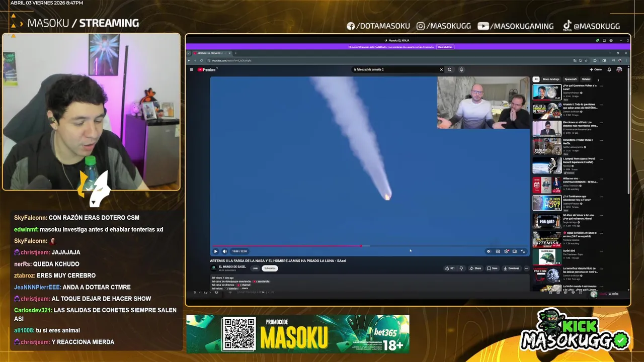
Task: Click Deshabilitar in streamer mode banner
Action: click(x=445, y=47)
